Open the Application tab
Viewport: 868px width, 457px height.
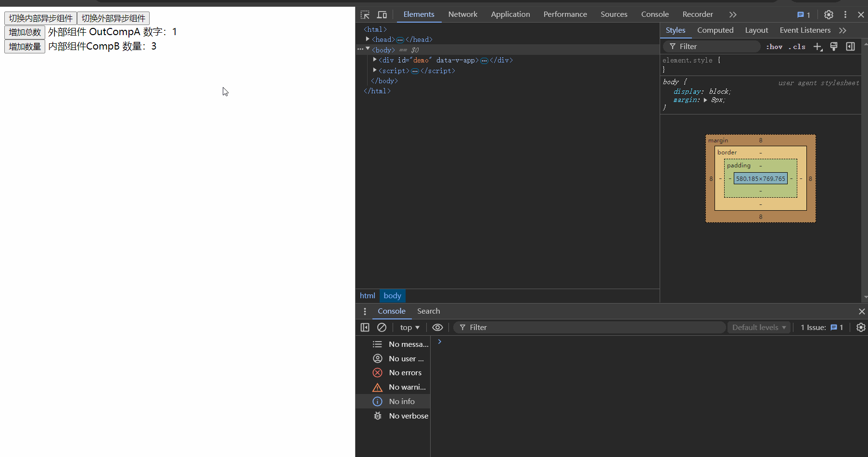click(511, 14)
